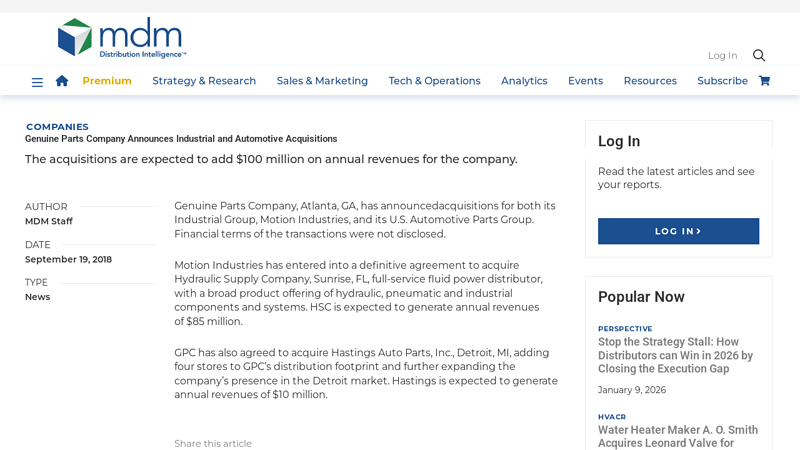Image resolution: width=800 pixels, height=450 pixels.
Task: Click the paragraph about Hydraulic Supply Company
Action: (x=358, y=293)
